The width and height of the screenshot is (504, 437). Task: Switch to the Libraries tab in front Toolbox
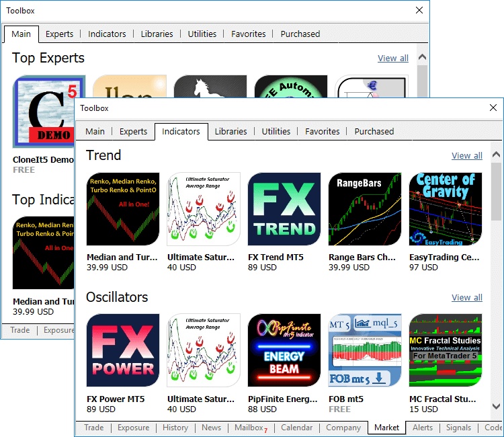230,132
